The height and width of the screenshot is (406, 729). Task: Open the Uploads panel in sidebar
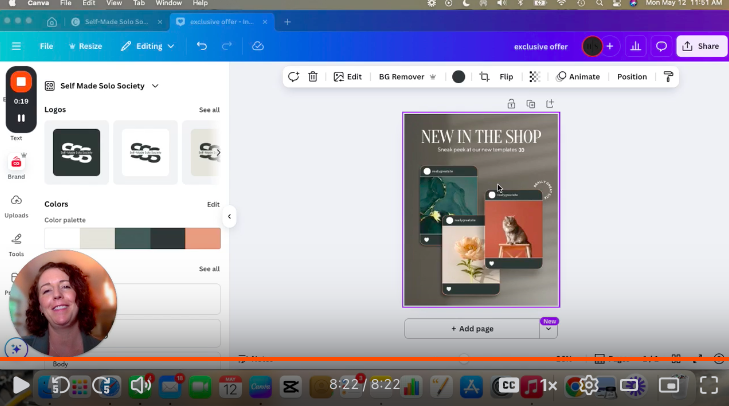[16, 206]
